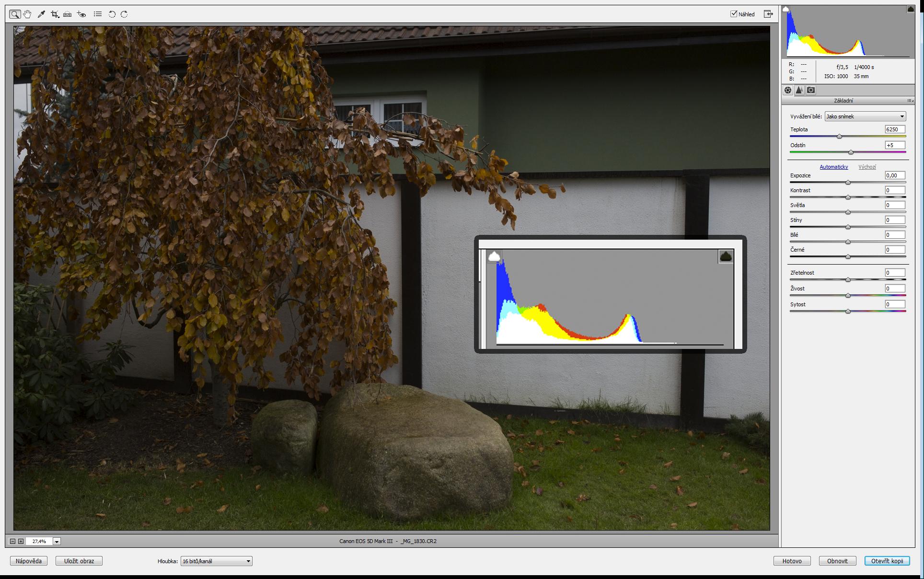924x579 pixels.
Task: Click the Automaticky link
Action: pos(833,167)
